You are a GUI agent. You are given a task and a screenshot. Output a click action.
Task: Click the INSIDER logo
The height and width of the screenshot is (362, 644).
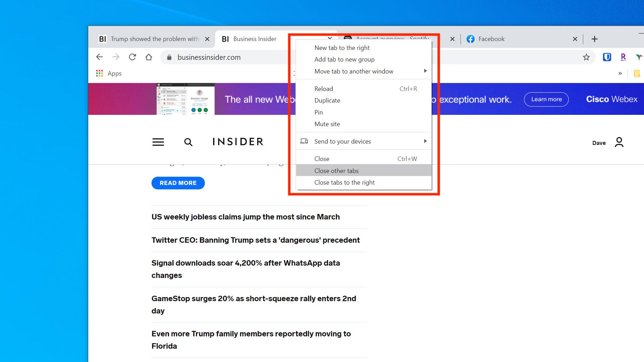238,142
